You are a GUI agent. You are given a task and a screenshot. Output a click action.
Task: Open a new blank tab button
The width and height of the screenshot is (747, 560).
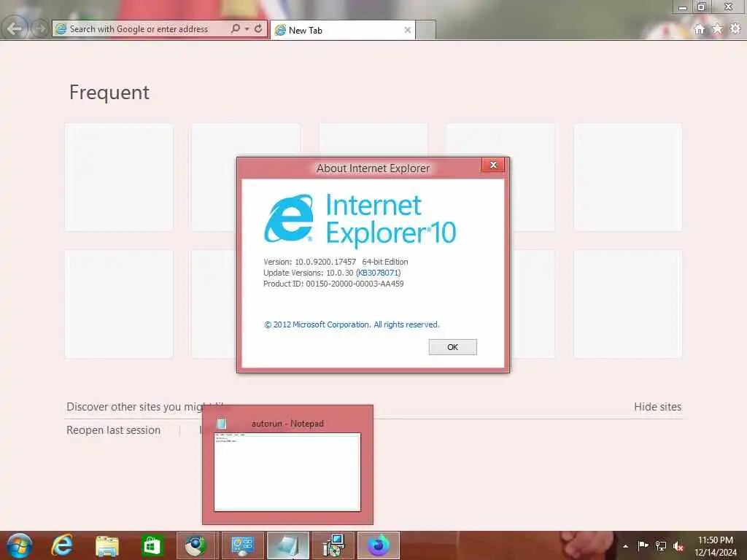[x=426, y=30]
